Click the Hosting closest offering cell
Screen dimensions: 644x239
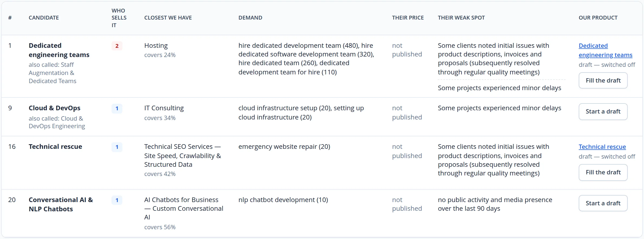coord(156,45)
